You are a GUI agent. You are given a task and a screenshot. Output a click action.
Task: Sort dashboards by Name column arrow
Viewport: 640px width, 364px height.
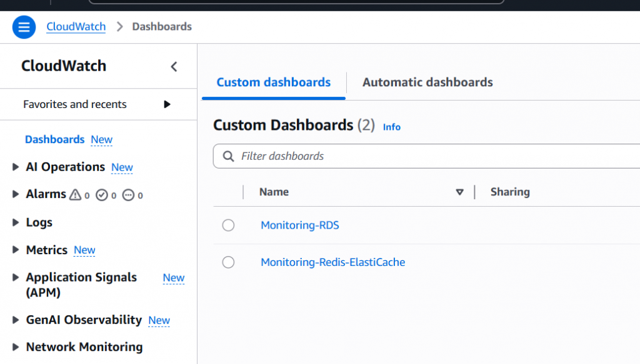coord(459,192)
